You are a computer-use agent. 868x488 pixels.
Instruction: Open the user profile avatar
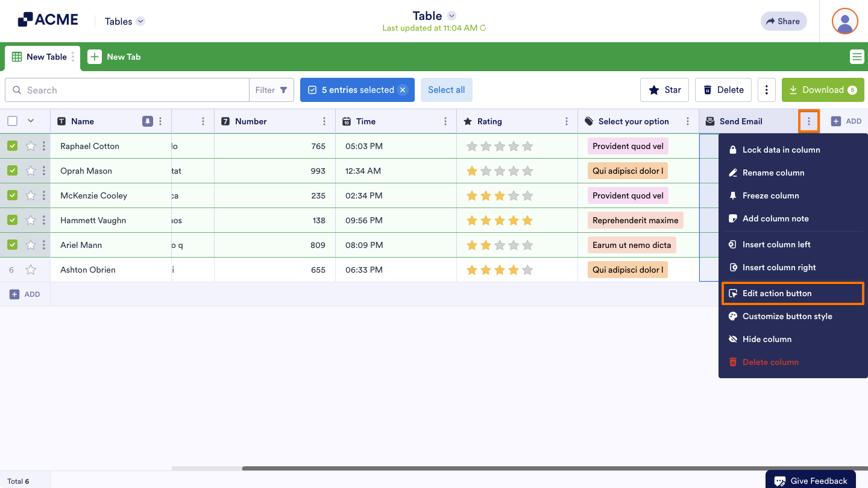point(844,21)
